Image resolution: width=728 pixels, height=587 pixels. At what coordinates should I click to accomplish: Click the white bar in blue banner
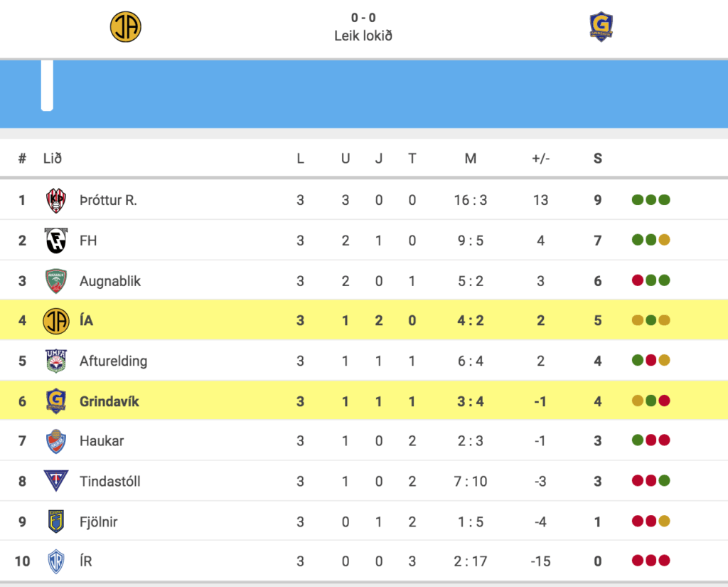(x=47, y=85)
